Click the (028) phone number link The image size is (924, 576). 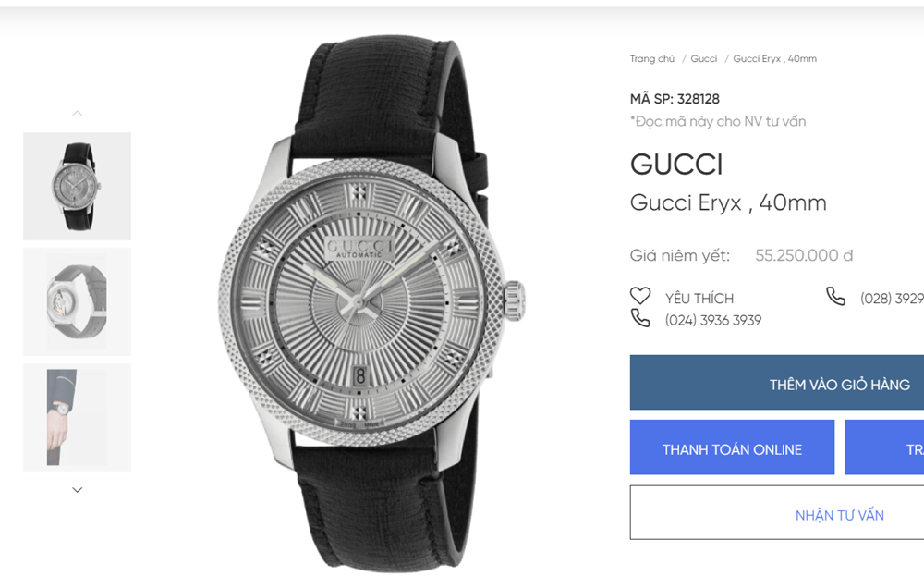pos(892,298)
